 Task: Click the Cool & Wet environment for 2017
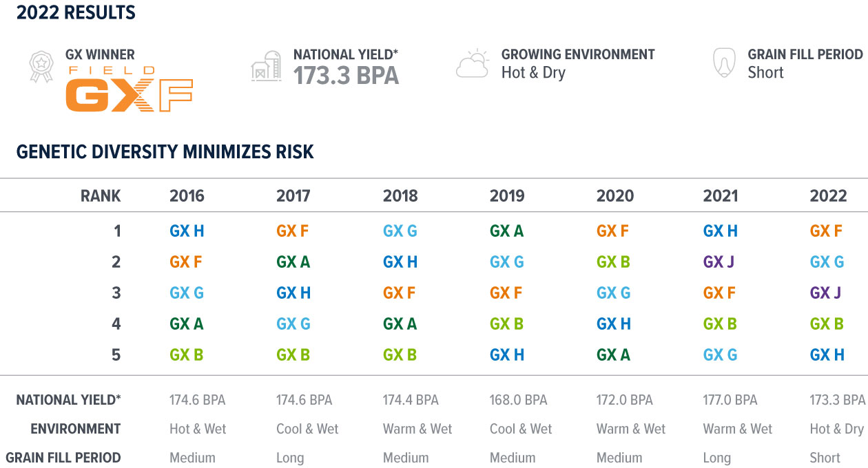tap(307, 429)
